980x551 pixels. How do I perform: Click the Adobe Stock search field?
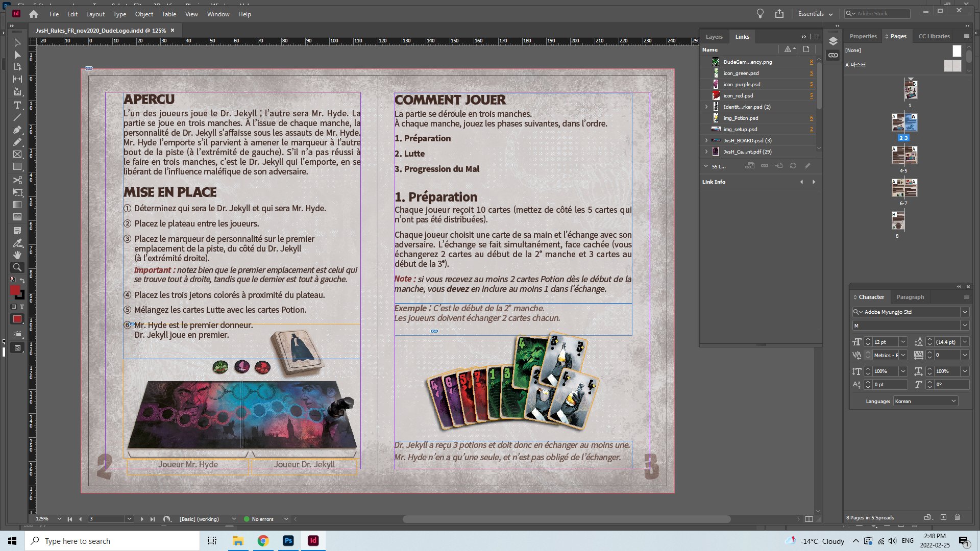[x=877, y=14]
